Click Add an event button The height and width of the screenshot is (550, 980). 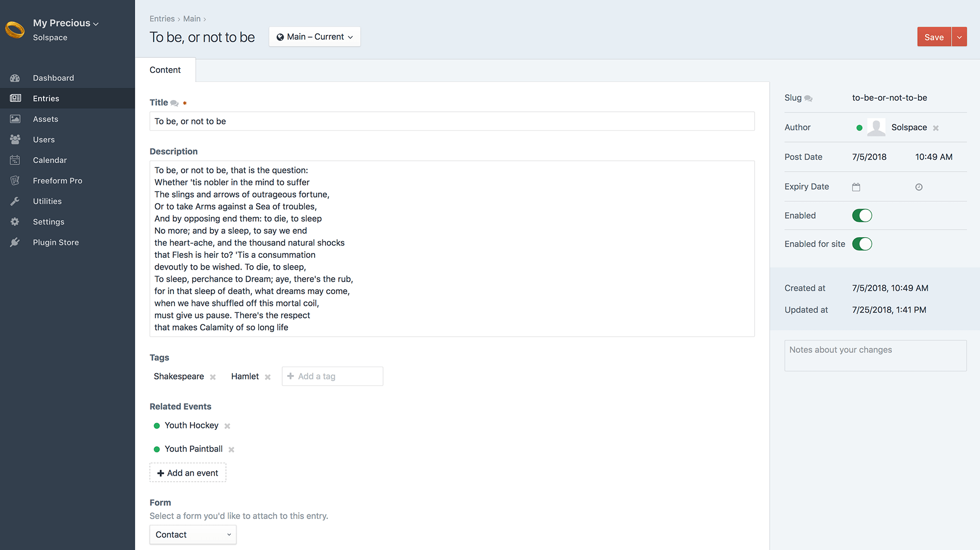[x=188, y=473]
